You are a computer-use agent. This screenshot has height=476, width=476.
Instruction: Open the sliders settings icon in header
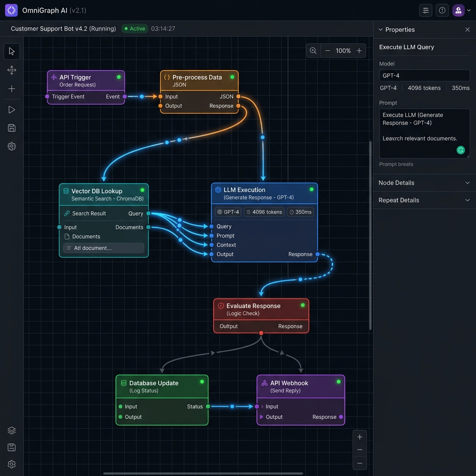[x=426, y=11]
